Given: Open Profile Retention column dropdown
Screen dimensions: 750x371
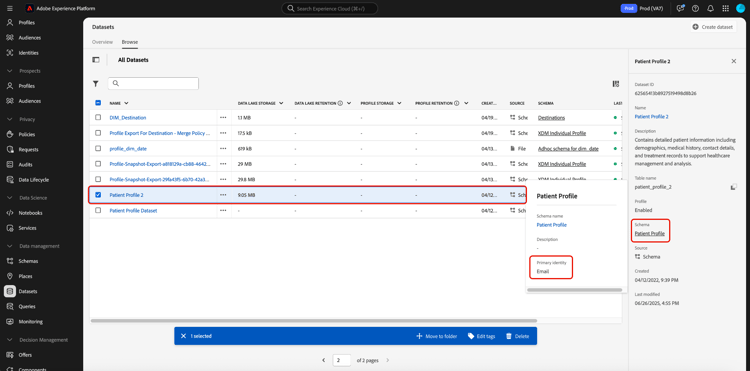Looking at the screenshot, I should [x=466, y=103].
